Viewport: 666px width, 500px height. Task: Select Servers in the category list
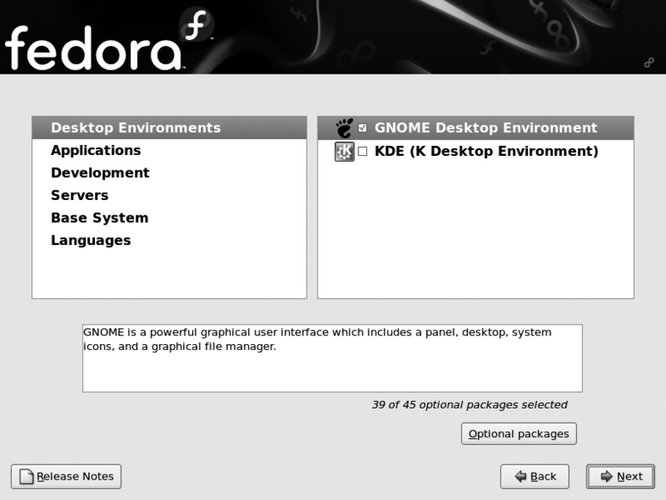(x=79, y=195)
